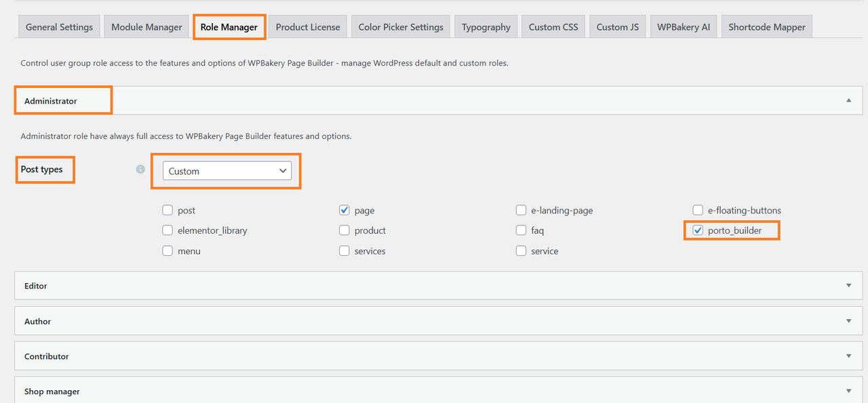Uncheck the porto_builder checkbox
The width and height of the screenshot is (868, 403).
click(698, 230)
